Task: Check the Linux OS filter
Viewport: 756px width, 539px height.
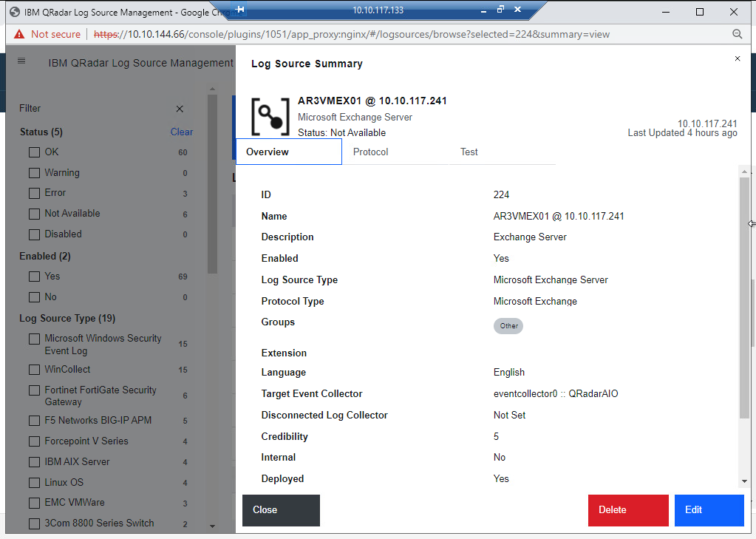Action: coord(34,483)
